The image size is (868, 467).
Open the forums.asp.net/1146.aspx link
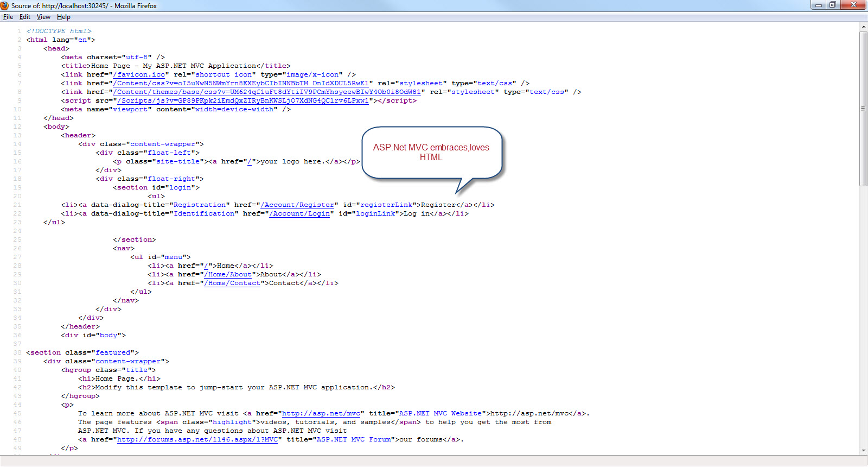click(197, 439)
